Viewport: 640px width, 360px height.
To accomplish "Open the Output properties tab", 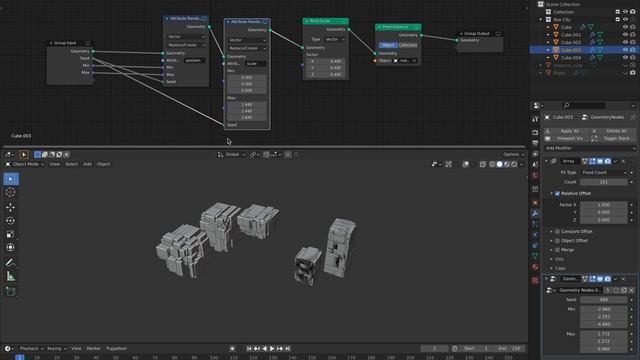I will click(x=535, y=143).
